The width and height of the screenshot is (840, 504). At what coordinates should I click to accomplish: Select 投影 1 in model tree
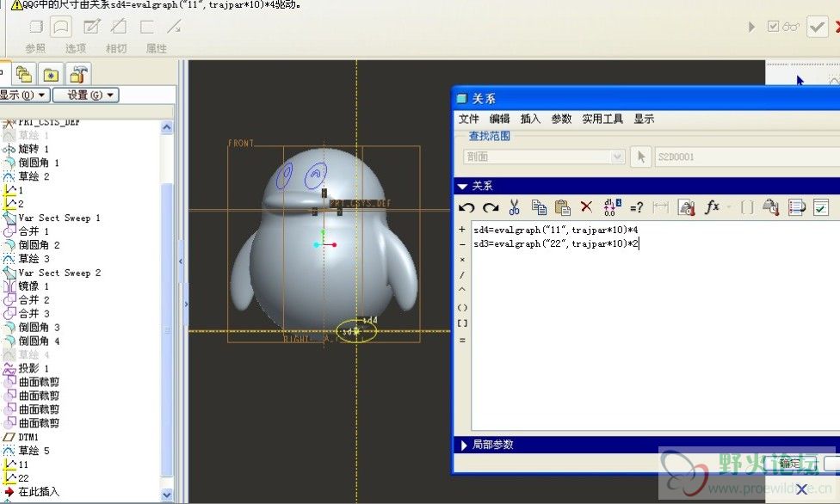34,368
